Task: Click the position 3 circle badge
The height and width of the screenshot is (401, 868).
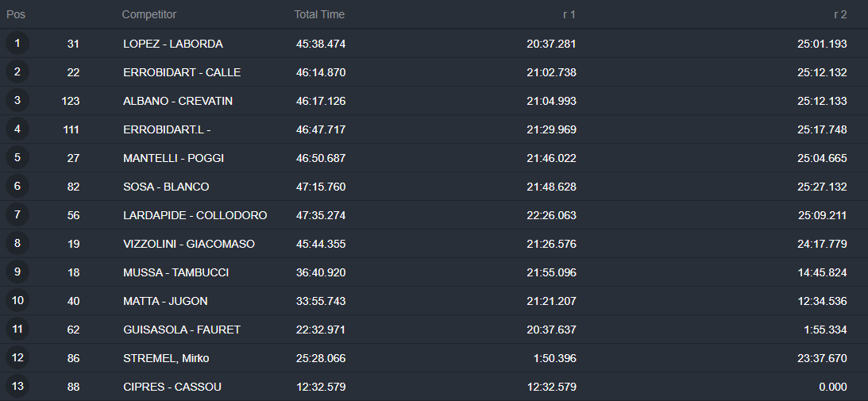Action: (17, 100)
